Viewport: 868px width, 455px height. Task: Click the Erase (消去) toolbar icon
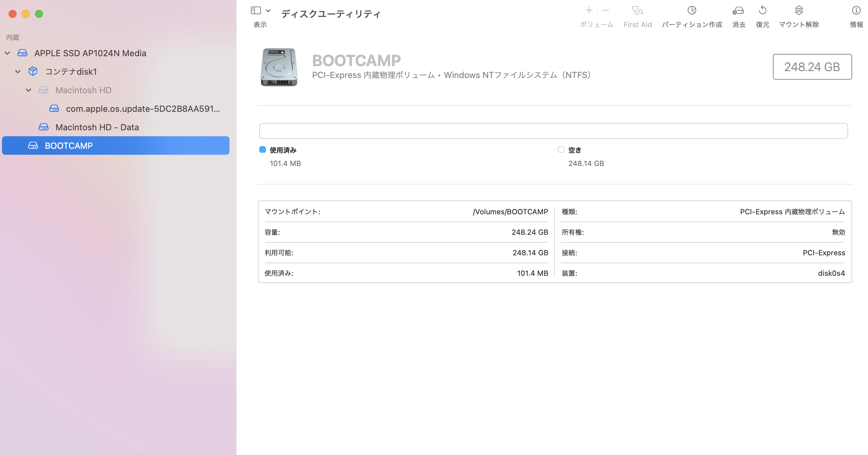pos(738,11)
